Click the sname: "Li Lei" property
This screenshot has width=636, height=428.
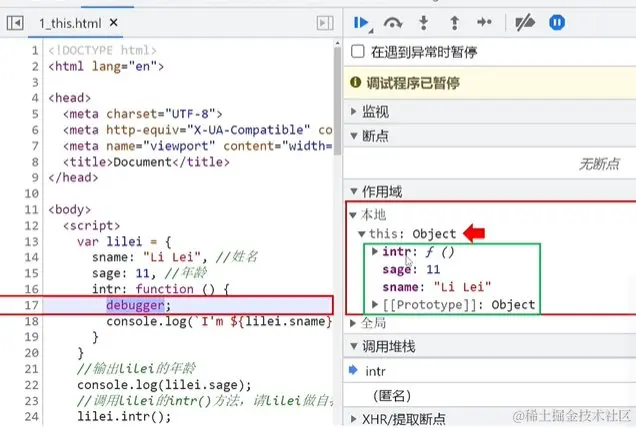(436, 287)
